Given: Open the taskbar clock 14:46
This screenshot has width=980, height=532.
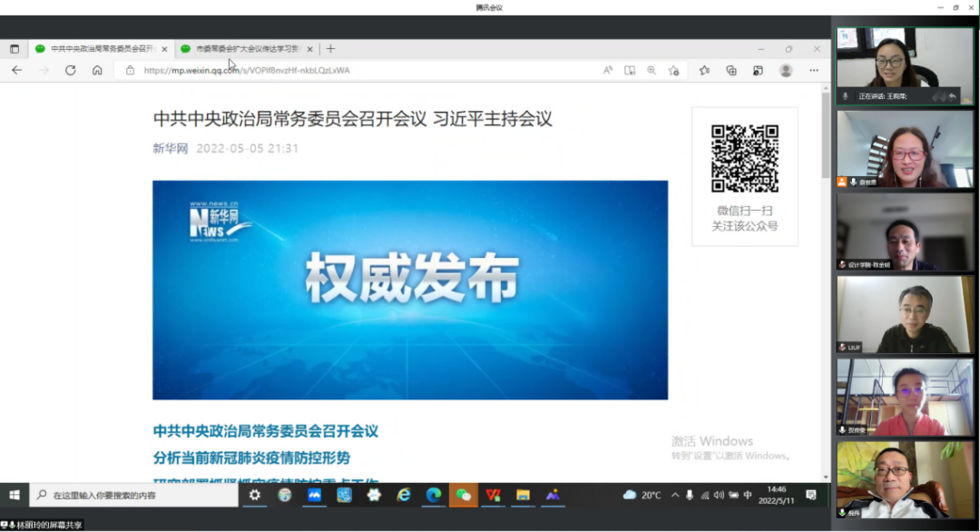Looking at the screenshot, I should click(776, 495).
